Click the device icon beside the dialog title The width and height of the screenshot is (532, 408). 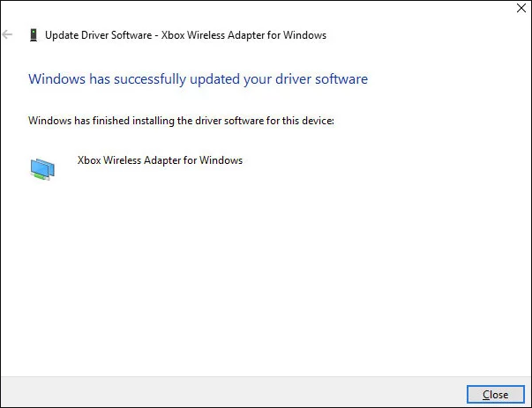(34, 35)
